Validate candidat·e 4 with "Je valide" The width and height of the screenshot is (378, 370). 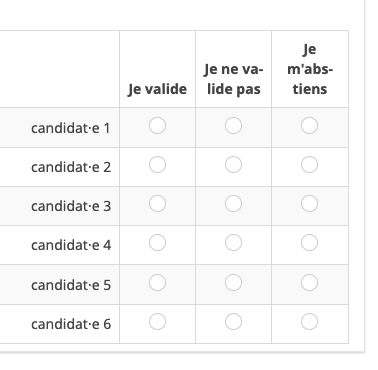(x=157, y=243)
